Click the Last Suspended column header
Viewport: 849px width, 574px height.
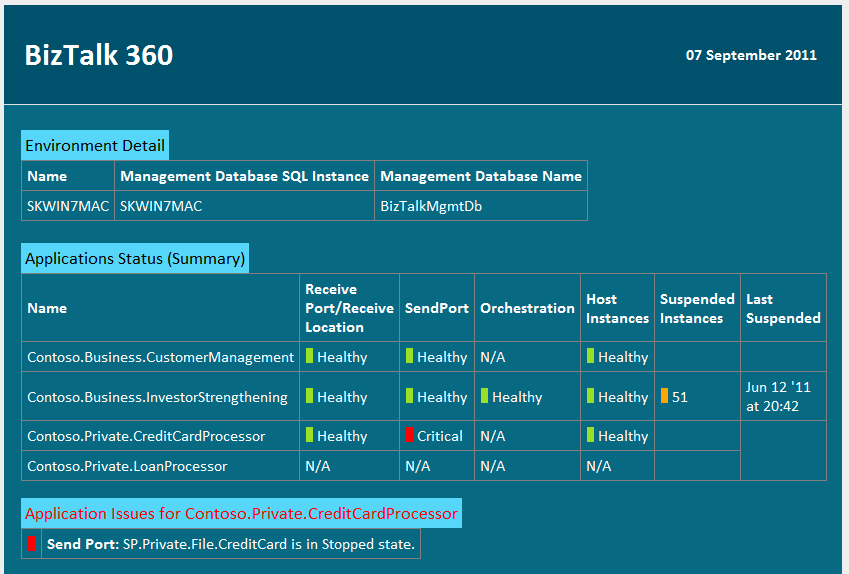point(783,308)
